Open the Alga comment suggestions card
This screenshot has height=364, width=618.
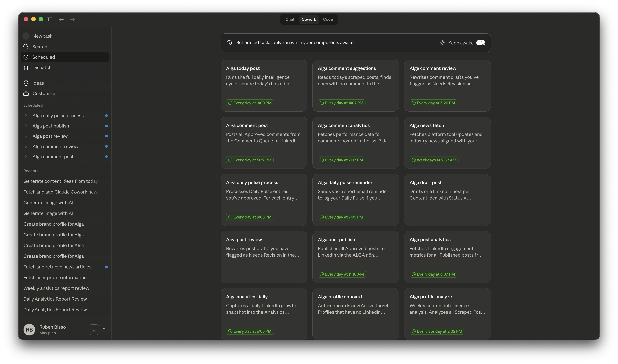click(355, 86)
